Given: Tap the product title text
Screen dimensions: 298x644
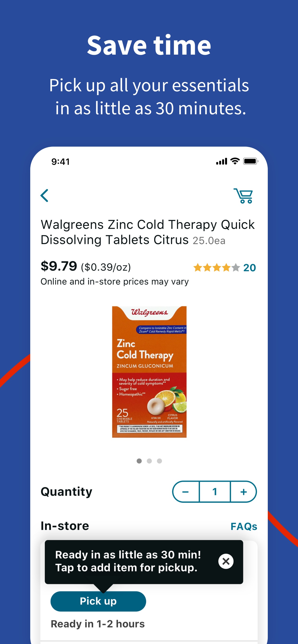Looking at the screenshot, I should (x=148, y=232).
